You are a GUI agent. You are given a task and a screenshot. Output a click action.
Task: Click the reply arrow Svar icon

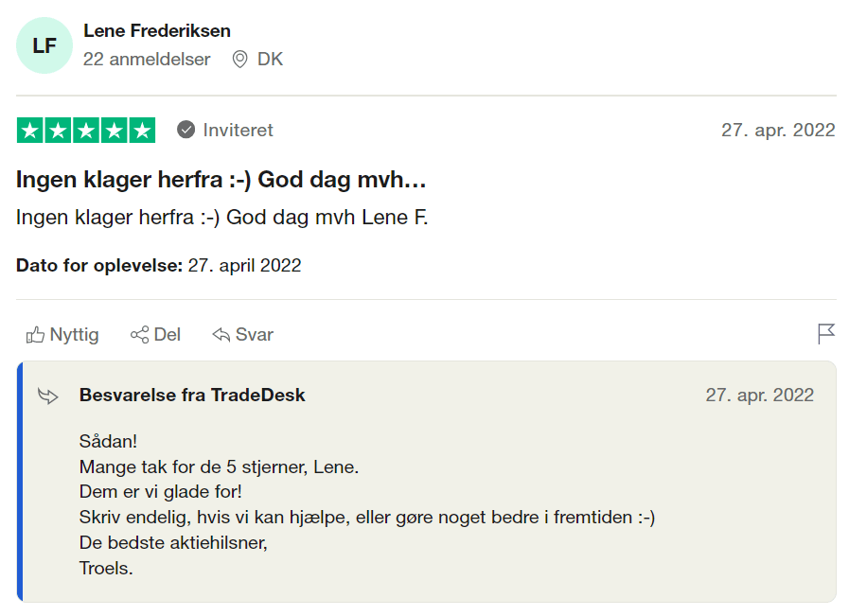coord(221,335)
